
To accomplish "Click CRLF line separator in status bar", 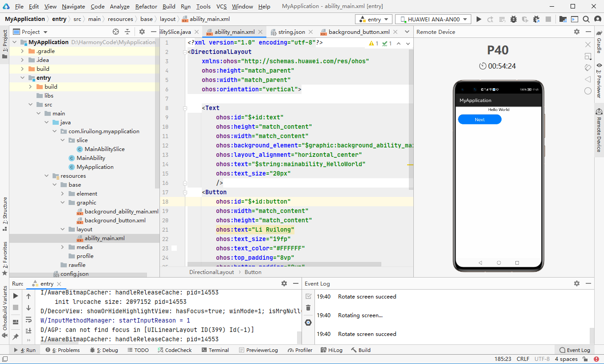I will [523, 359].
